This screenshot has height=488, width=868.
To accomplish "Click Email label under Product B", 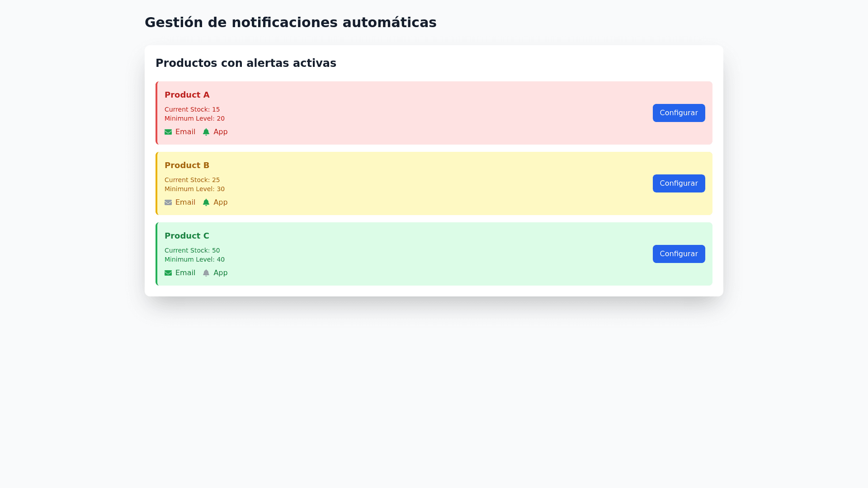I will pyautogui.click(x=185, y=202).
